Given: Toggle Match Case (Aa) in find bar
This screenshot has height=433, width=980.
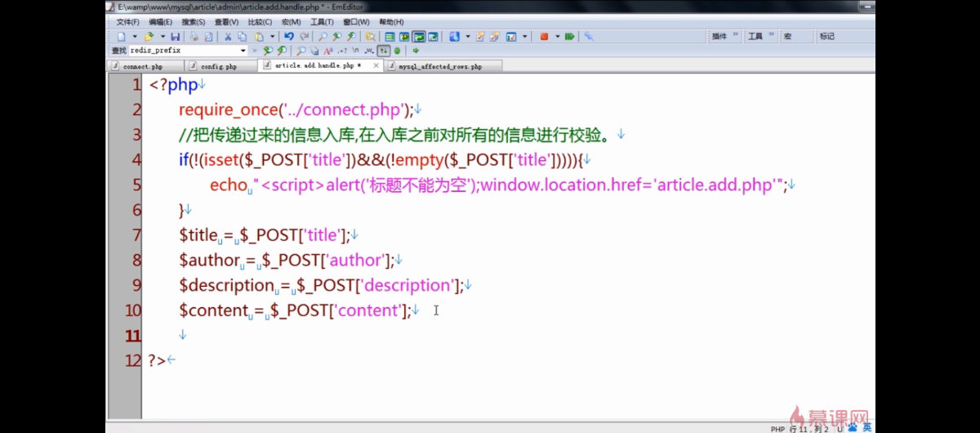Looking at the screenshot, I should [327, 51].
